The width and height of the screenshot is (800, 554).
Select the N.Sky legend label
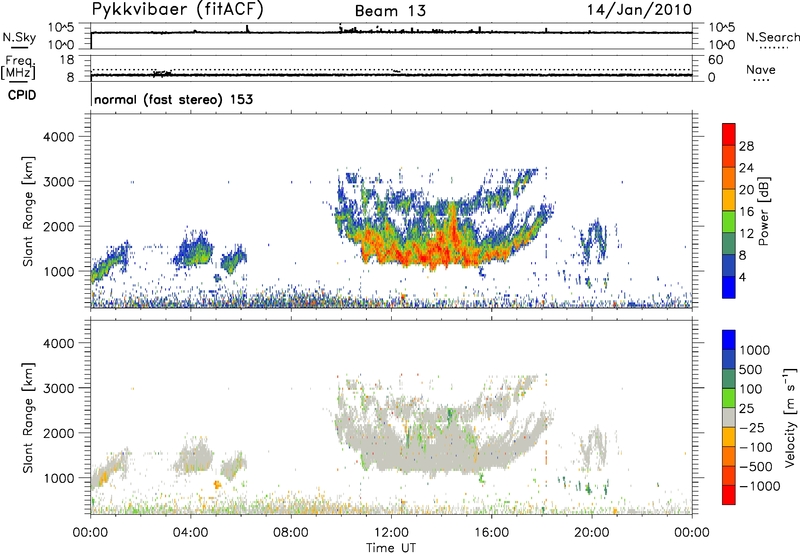click(x=19, y=37)
